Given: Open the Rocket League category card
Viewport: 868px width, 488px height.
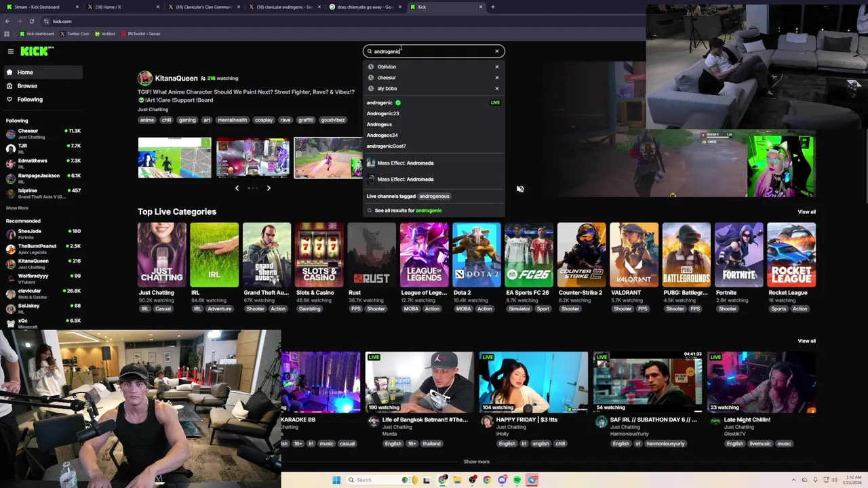Looking at the screenshot, I should click(791, 255).
